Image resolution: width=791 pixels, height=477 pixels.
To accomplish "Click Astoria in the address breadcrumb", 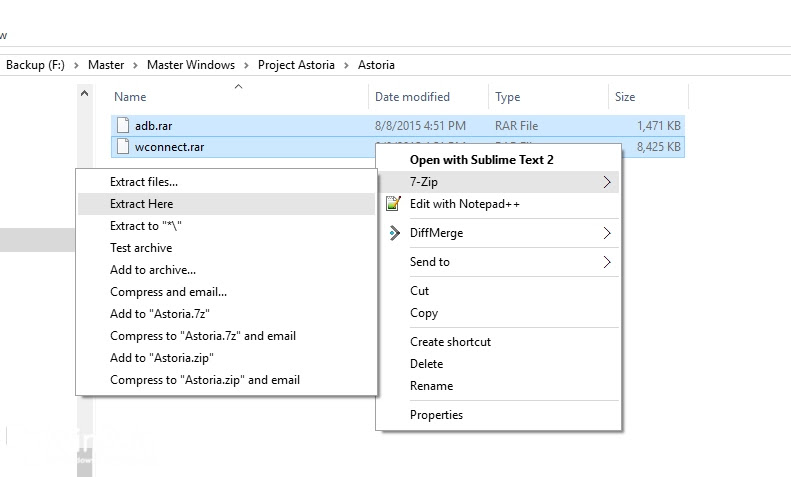I will pos(376,65).
